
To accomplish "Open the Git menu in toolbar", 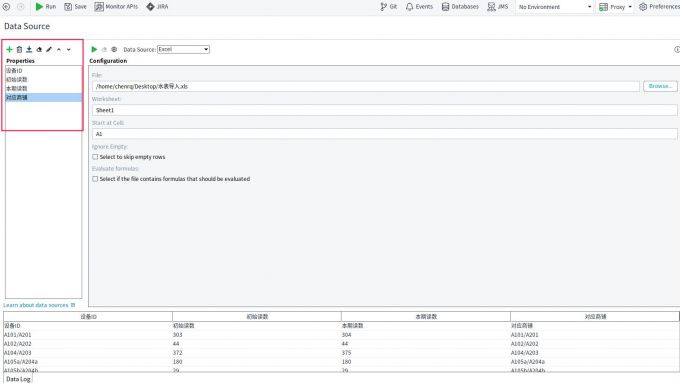I will 389,7.
